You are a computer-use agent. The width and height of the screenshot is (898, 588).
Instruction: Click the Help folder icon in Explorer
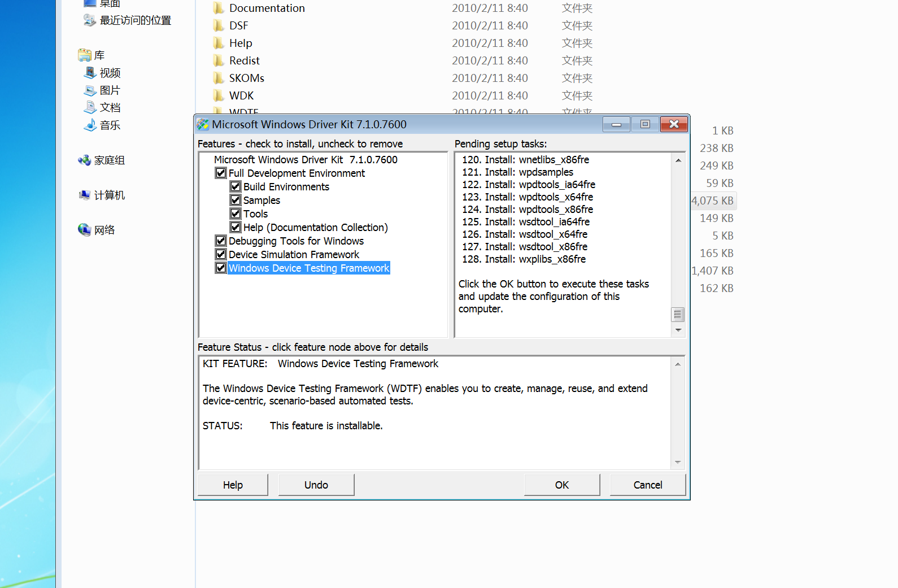(219, 43)
